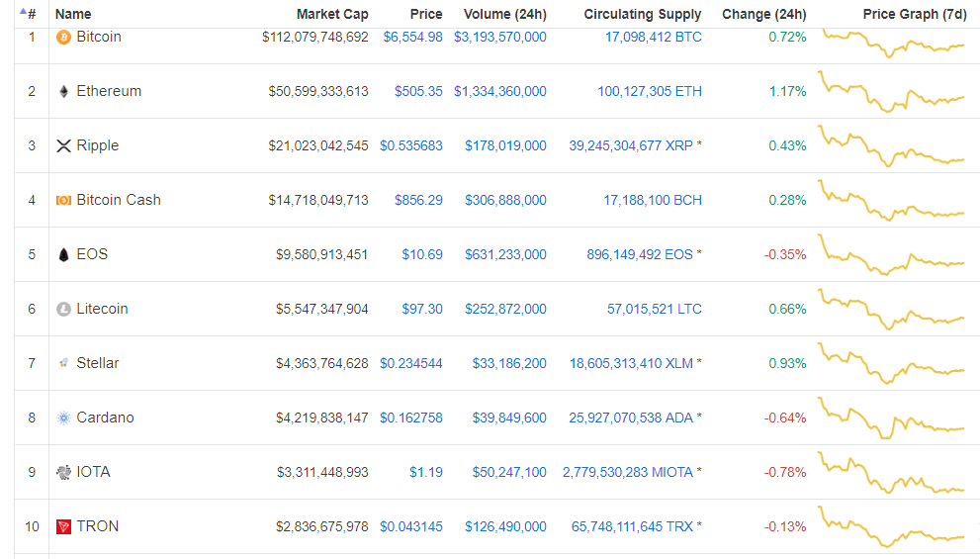The height and width of the screenshot is (559, 980).
Task: Click supply 2,779,530,283 MIOTA
Action: point(628,473)
